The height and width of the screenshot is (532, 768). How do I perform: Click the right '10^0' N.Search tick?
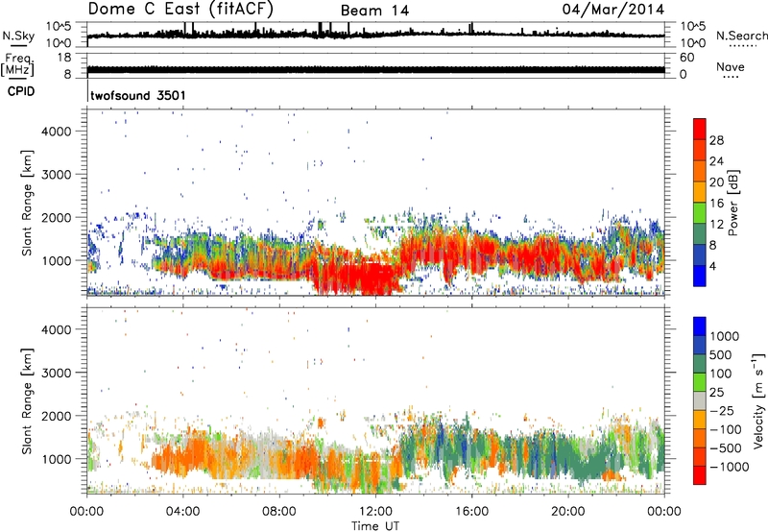pos(692,43)
